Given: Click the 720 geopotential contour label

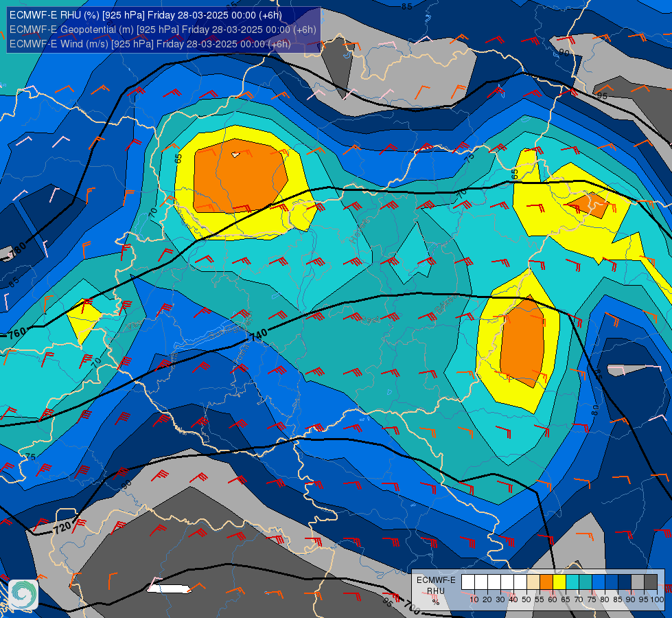Looking at the screenshot, I should tap(62, 527).
